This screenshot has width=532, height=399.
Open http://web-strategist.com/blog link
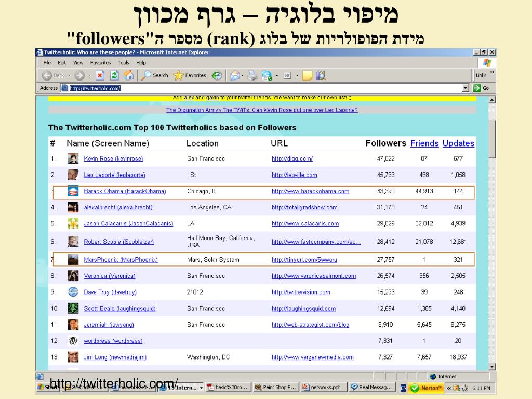[311, 325]
